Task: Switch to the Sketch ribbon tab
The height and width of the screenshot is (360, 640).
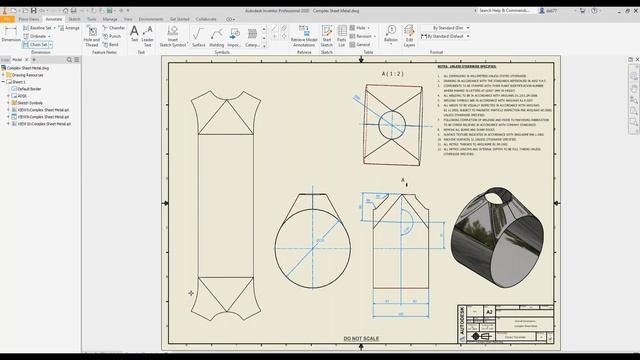Action: [x=74, y=19]
